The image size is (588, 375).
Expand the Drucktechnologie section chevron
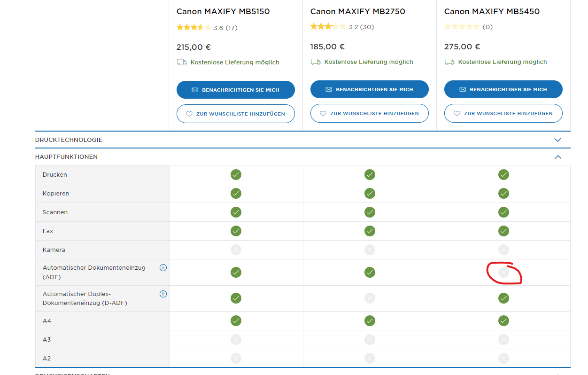[x=558, y=140]
